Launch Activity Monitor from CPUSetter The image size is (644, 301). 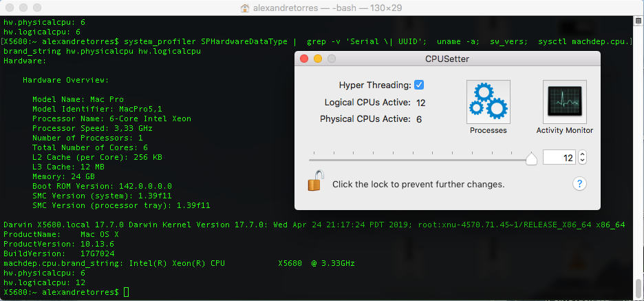[565, 102]
